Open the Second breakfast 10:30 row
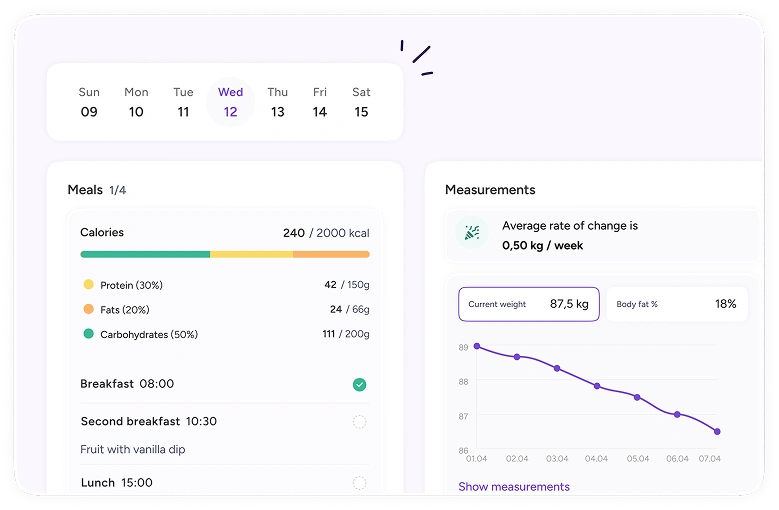This screenshot has width=779, height=510. 225,421
